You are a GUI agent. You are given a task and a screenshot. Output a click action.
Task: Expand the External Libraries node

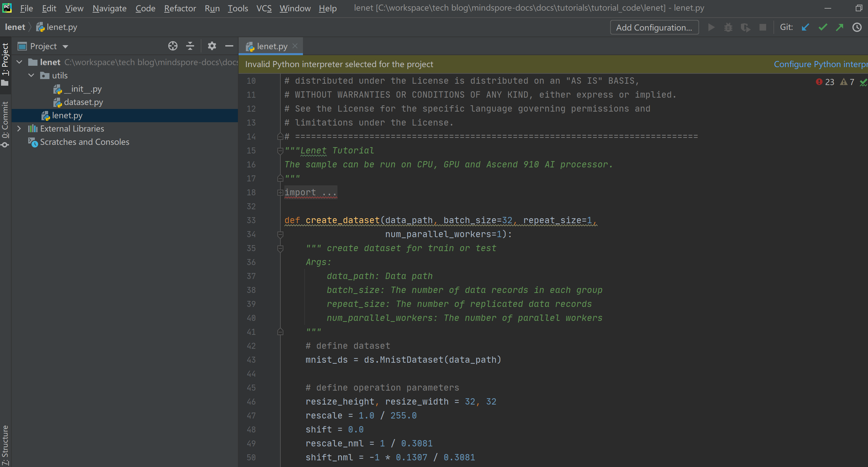click(x=19, y=129)
